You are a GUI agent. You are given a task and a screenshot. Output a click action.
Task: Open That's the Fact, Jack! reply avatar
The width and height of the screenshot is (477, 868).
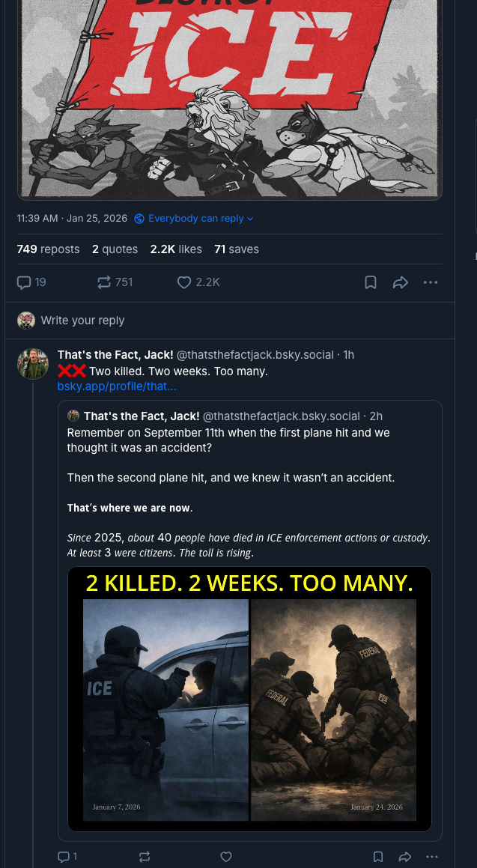(33, 363)
